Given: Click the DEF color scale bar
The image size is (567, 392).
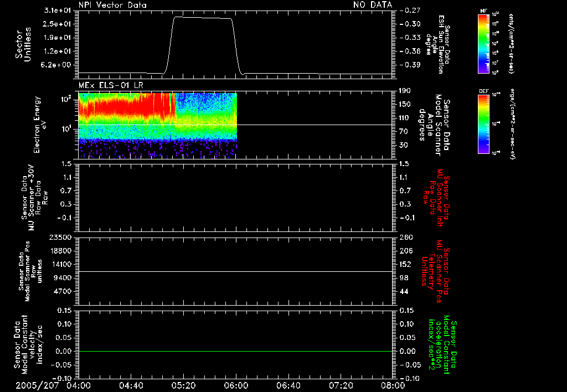Looking at the screenshot, I should point(483,124).
